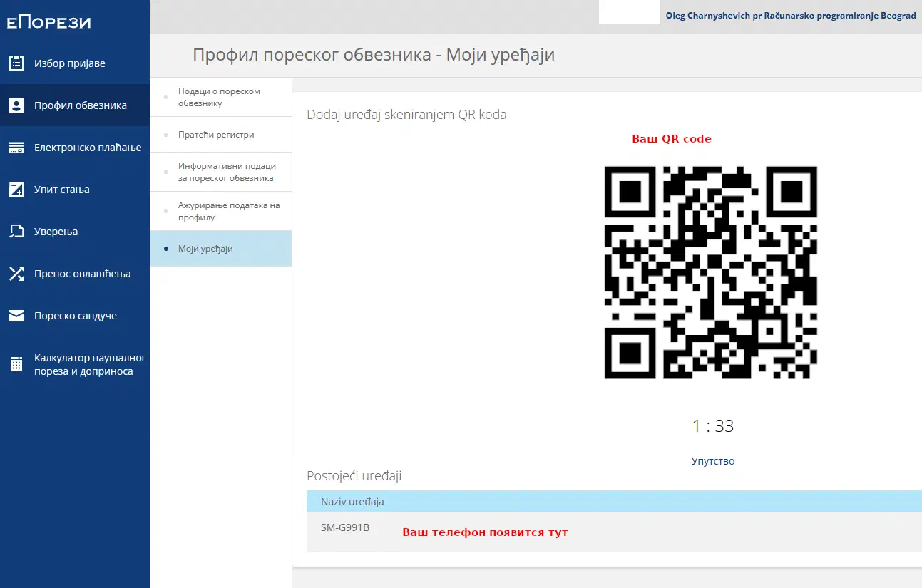This screenshot has width=922, height=588.
Task: Open the Упит стања inquiry icon
Action: tap(16, 189)
